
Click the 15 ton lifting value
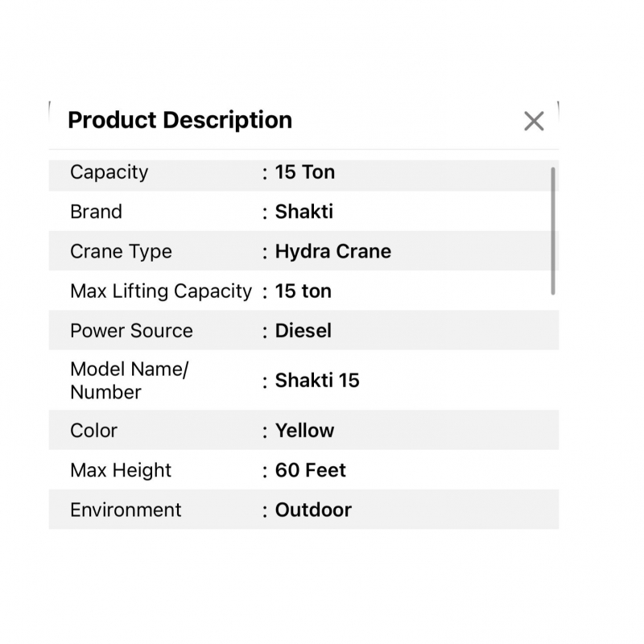[x=303, y=291]
